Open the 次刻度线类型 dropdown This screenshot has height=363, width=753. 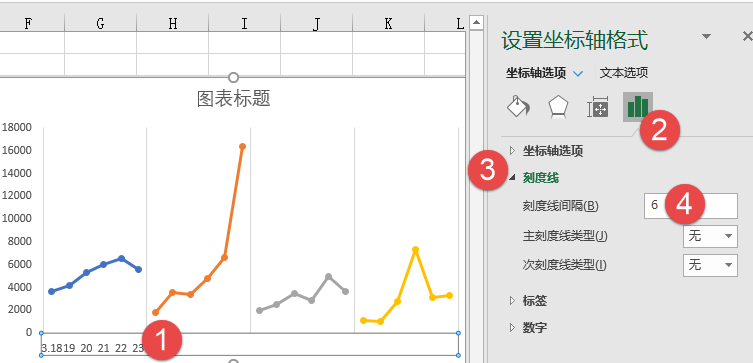tap(710, 265)
